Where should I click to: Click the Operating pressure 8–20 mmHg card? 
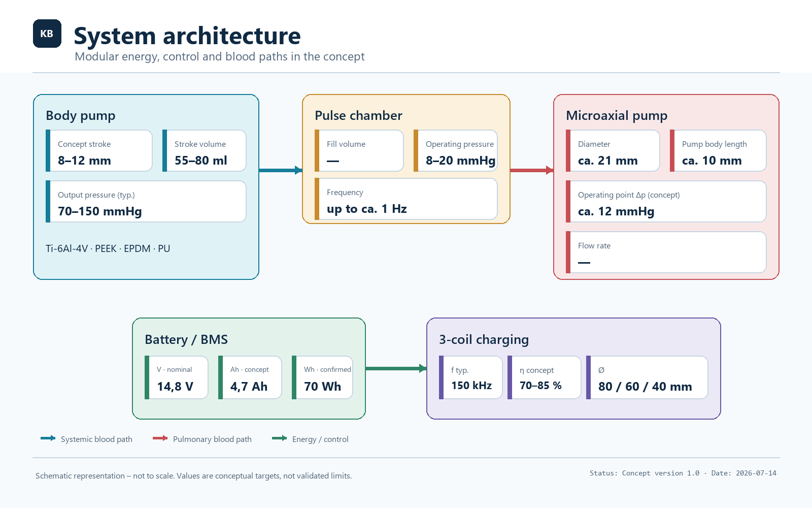click(456, 151)
